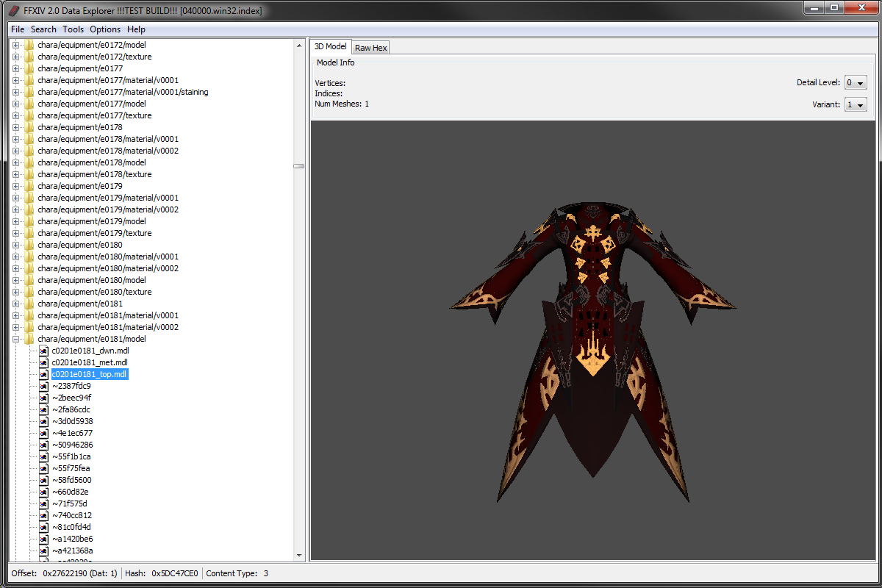Expand the chara/equipment/e0179/texture node
This screenshot has height=588, width=882.
[16, 233]
